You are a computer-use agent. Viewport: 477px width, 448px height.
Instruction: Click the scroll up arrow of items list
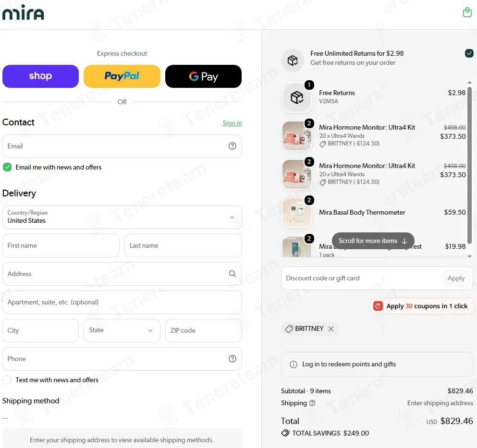point(469,83)
